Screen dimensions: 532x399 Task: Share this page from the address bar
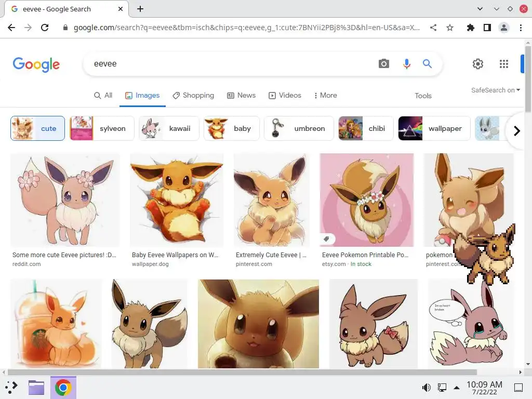[433, 28]
